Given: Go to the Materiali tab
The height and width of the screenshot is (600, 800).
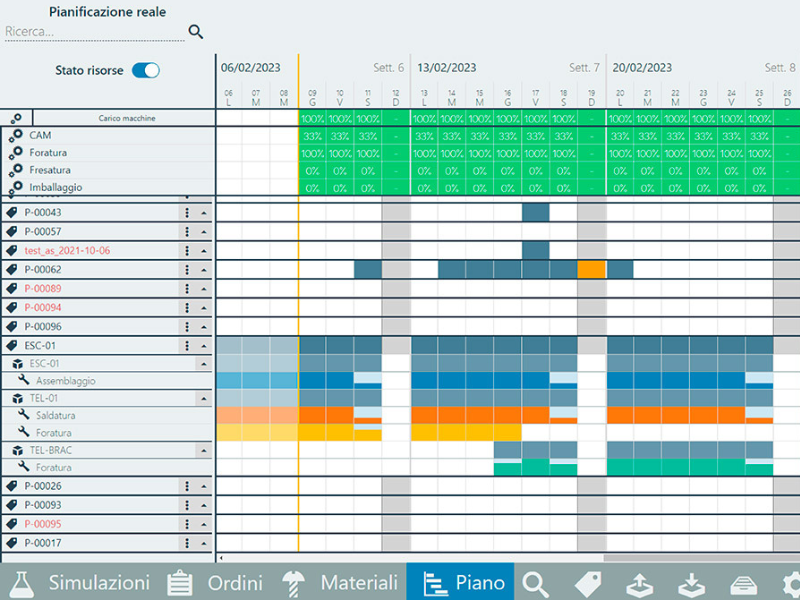Looking at the screenshot, I should pyautogui.click(x=340, y=583).
